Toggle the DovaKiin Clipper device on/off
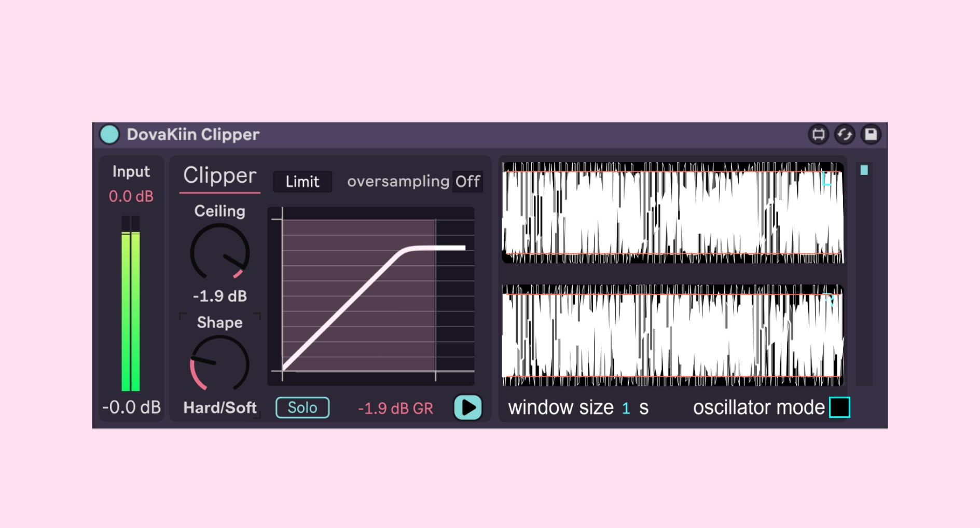 (x=109, y=134)
